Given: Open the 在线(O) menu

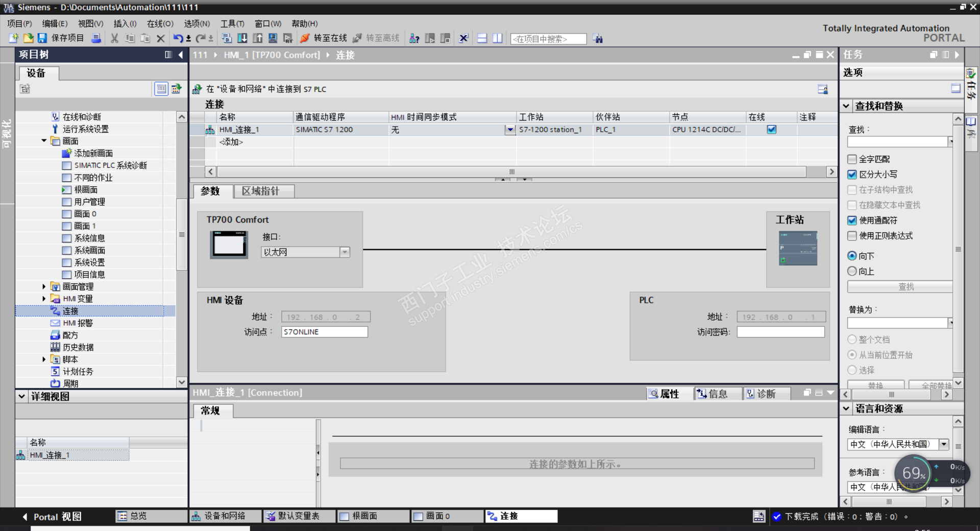Looking at the screenshot, I should 160,23.
